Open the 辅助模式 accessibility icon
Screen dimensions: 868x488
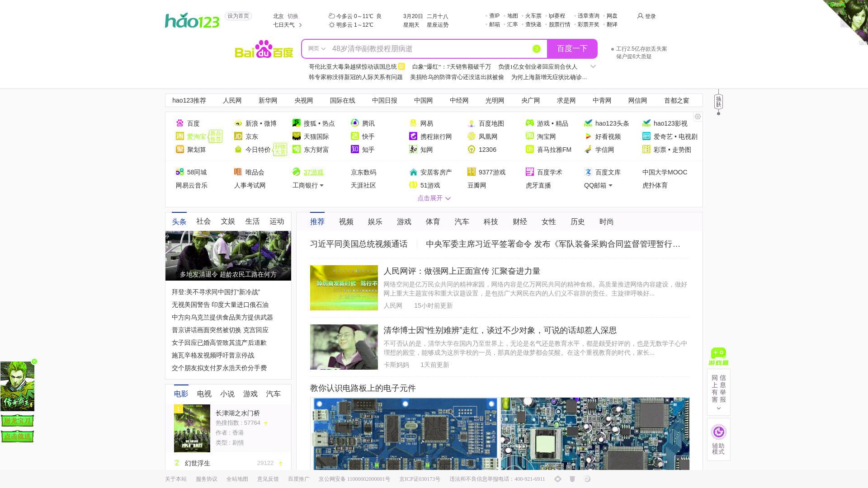[719, 432]
